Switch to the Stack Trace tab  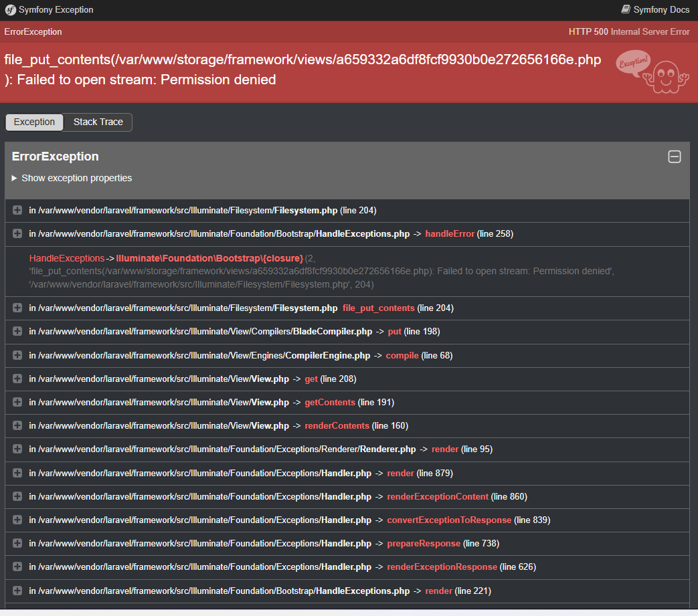tap(98, 122)
